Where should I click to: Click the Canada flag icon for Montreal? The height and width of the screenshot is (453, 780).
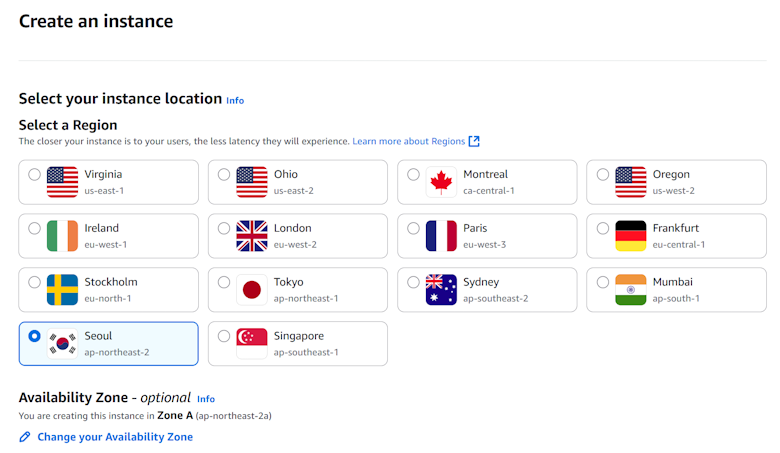[x=441, y=181]
